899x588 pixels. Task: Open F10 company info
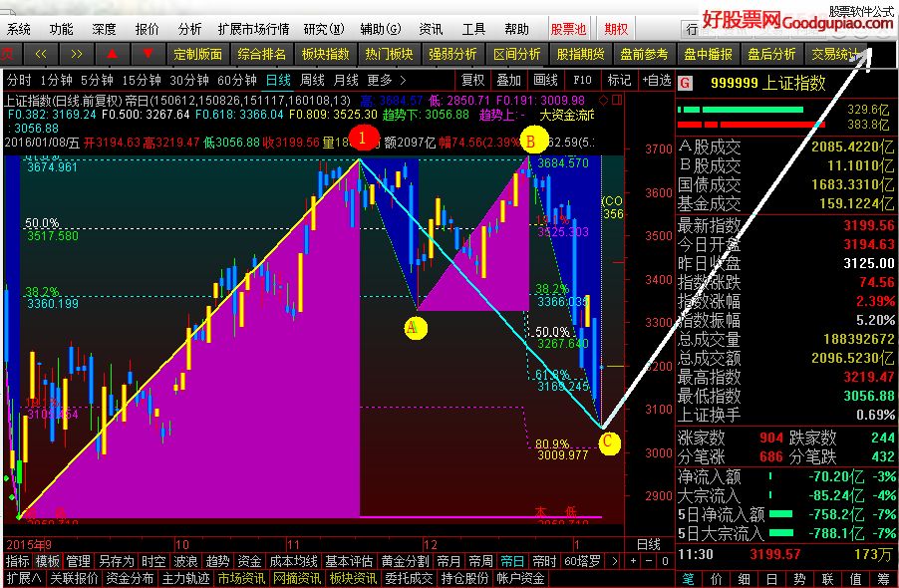coord(582,81)
